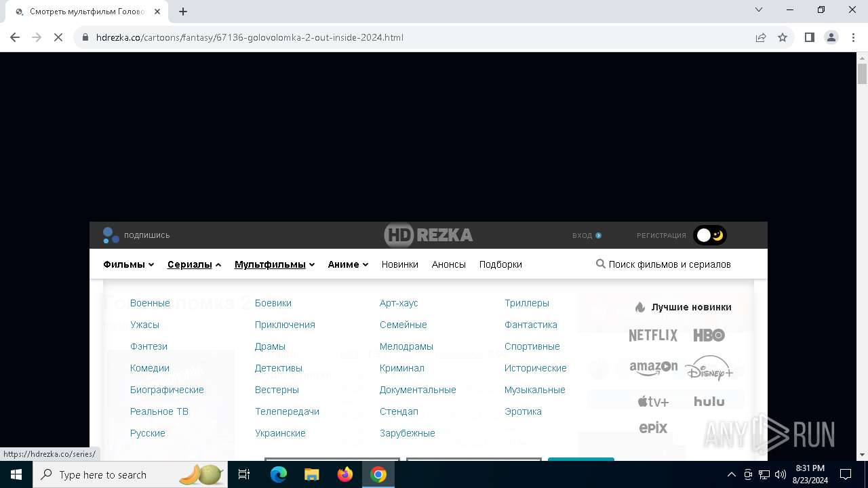This screenshot has height=488, width=868.
Task: Open the Hulu collection logo
Action: coord(709,401)
